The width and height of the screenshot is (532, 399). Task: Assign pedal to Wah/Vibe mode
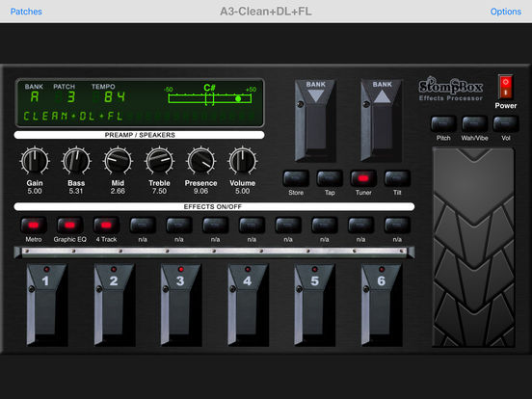point(474,123)
